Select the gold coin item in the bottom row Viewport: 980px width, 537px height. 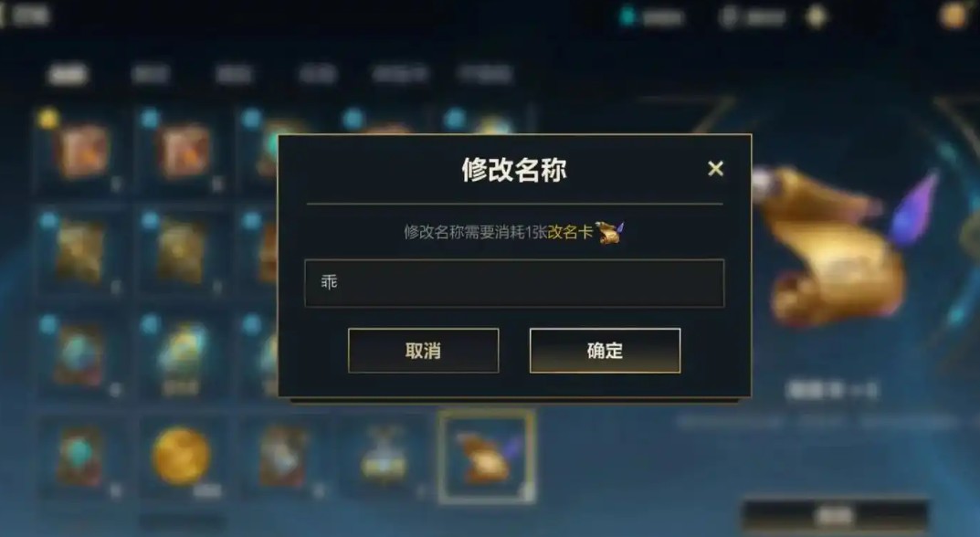tap(181, 457)
